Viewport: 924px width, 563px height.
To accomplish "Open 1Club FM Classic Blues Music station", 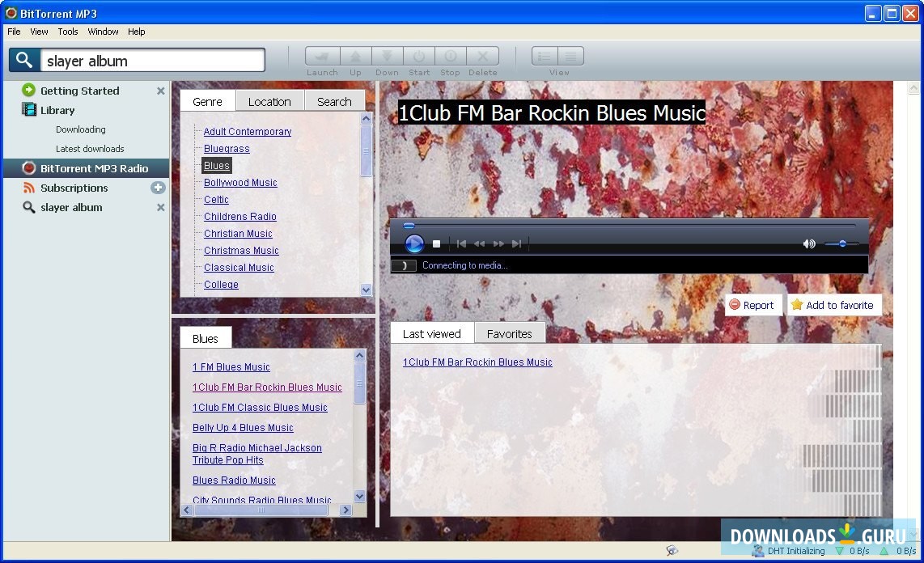I will coord(260,408).
